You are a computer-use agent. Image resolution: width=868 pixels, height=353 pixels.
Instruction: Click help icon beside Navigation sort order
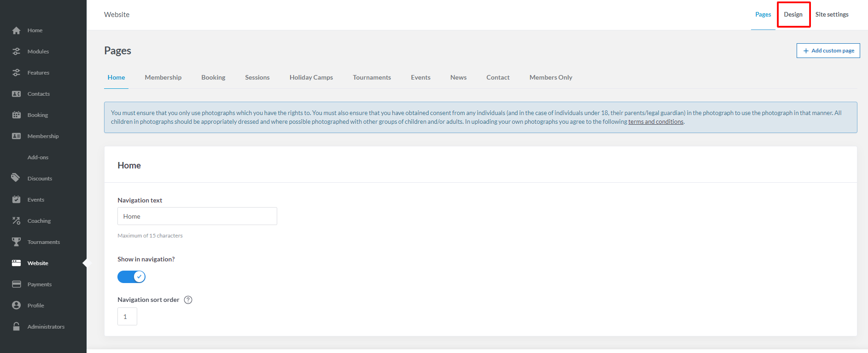[x=188, y=300]
